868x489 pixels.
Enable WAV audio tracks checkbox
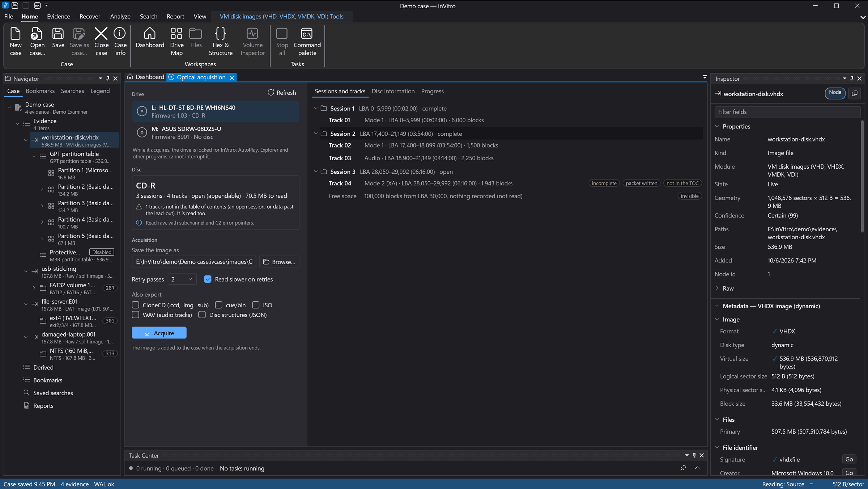[x=136, y=315]
